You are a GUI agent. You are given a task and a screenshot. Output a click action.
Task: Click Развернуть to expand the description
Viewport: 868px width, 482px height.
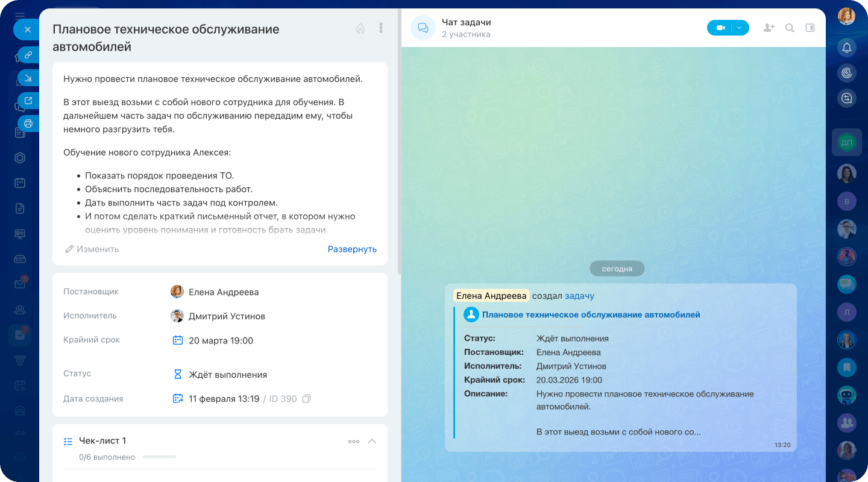[352, 249]
